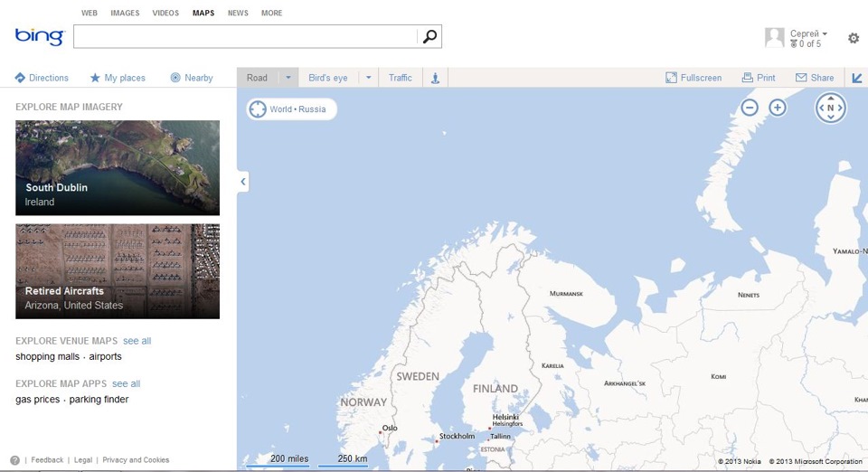
Task: Select Bird's eye view
Action: 328,78
